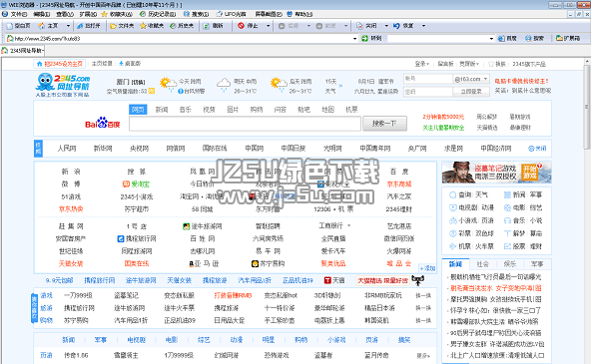Open the History folder toolbar button
Screen dimensions: 591x364
[182, 26]
